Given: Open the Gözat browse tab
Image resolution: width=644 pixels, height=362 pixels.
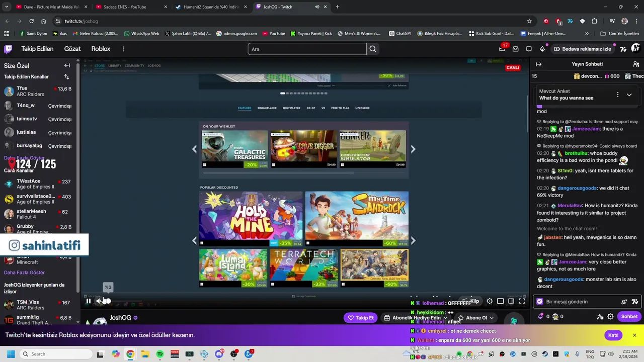Looking at the screenshot, I should pos(72,49).
